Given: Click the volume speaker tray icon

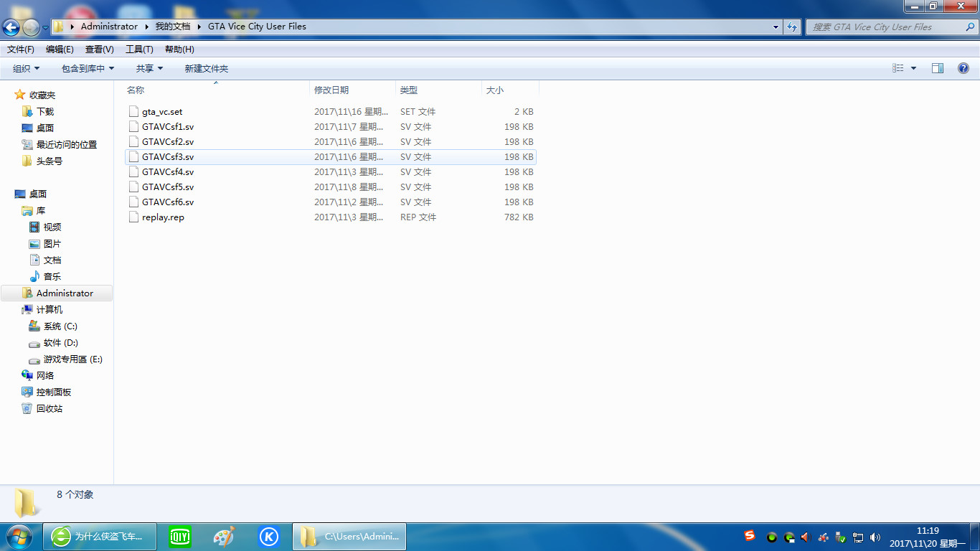Looking at the screenshot, I should 875,537.
